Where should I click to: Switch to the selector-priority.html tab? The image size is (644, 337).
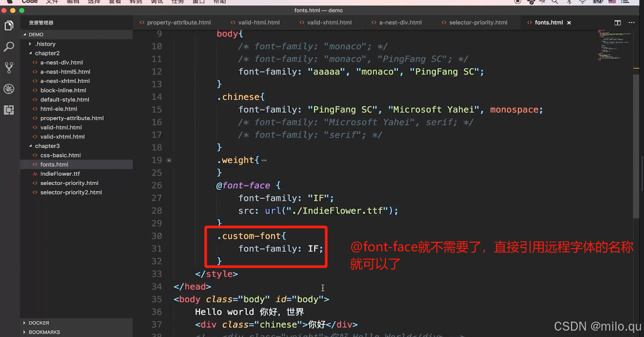pos(478,23)
